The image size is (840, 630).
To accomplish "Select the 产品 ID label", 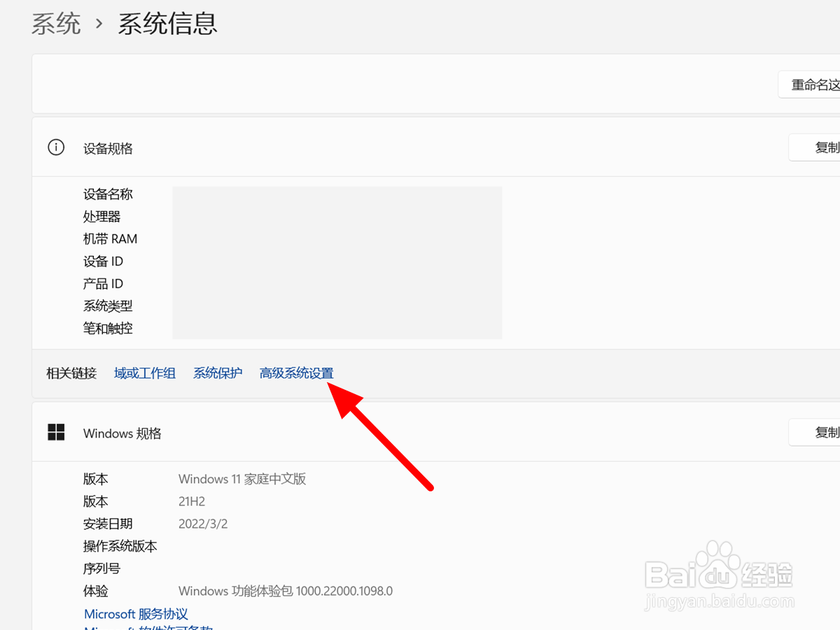I will 103,283.
